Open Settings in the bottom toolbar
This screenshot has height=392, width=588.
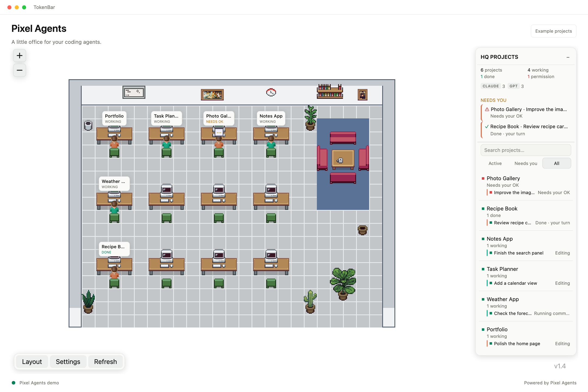[68, 362]
